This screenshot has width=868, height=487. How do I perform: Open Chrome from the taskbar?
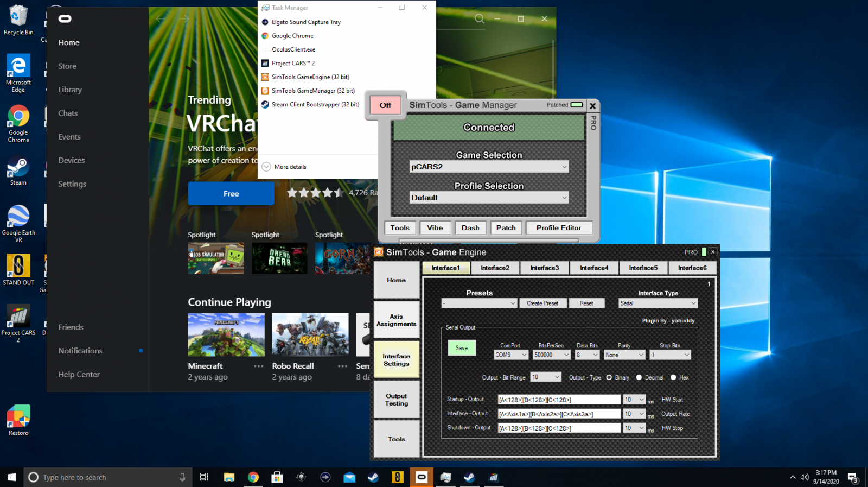[x=253, y=477]
